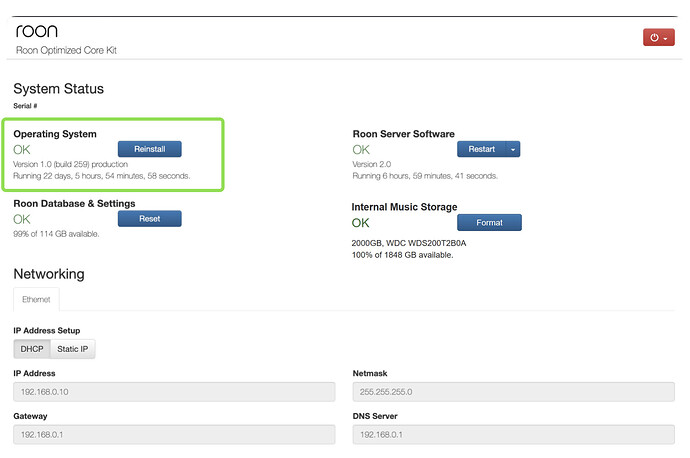Image resolution: width=690 pixels, height=458 pixels.
Task: Click the System Status heading
Action: point(59,89)
